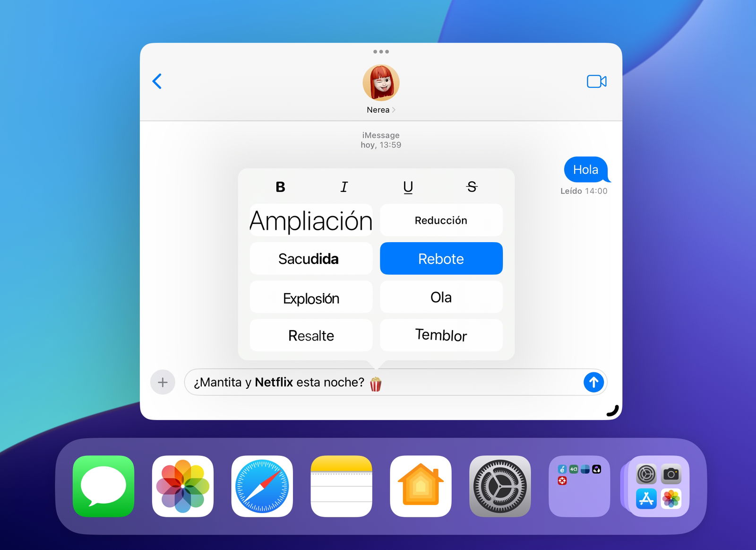Apply the Temblor text effect
Image resolution: width=756 pixels, height=550 pixels.
(x=441, y=335)
